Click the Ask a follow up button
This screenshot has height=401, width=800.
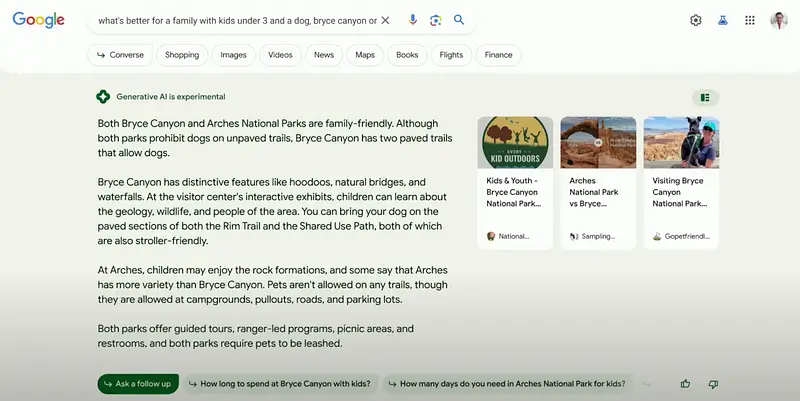pos(138,384)
